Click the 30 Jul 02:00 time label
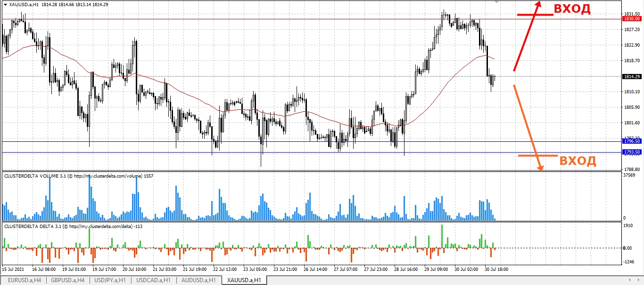Screen dimensions: 644x285 466,269
